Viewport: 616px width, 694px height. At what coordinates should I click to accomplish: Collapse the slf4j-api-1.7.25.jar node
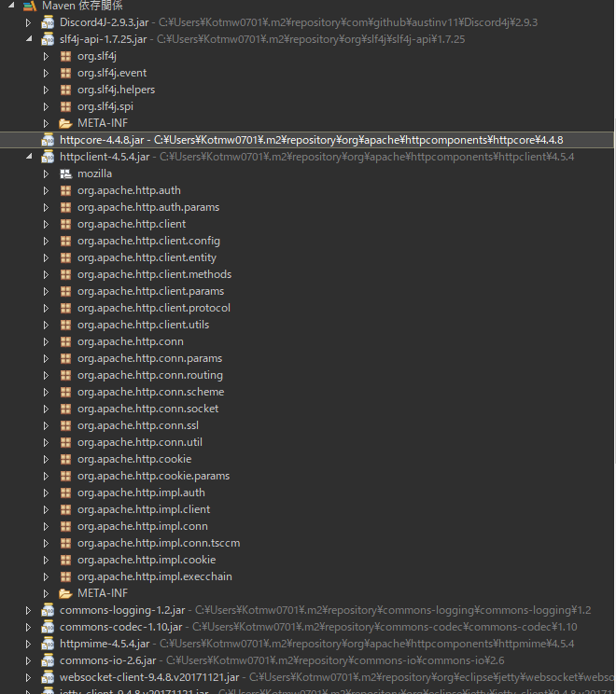pos(29,39)
